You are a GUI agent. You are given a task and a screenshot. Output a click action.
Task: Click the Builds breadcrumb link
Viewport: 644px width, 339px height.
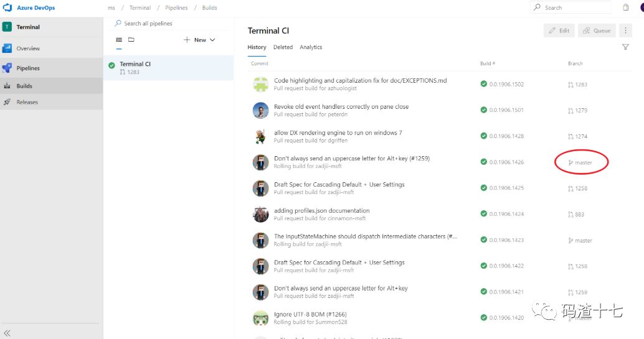[x=209, y=7]
